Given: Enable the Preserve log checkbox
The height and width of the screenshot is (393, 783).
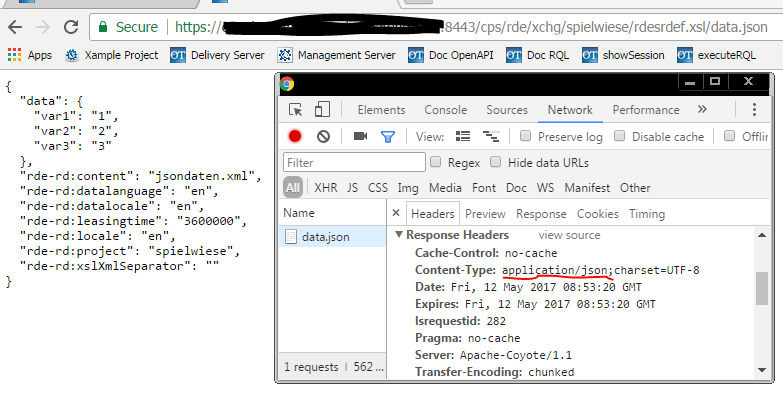Looking at the screenshot, I should tap(525, 136).
